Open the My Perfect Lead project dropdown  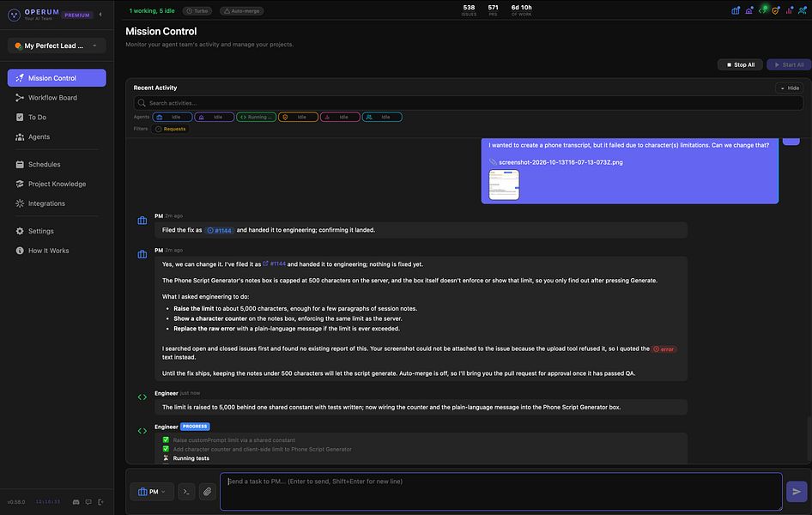[57, 45]
